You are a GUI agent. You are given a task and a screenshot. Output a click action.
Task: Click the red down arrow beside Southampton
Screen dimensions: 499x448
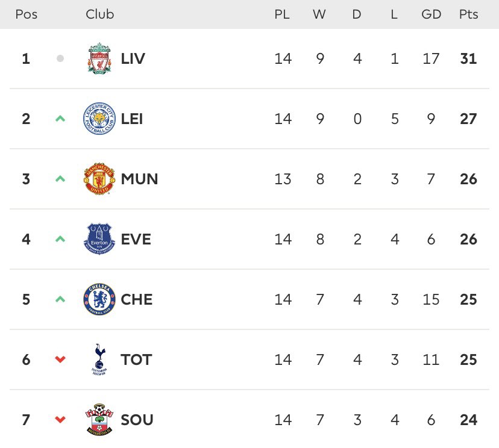(60, 420)
